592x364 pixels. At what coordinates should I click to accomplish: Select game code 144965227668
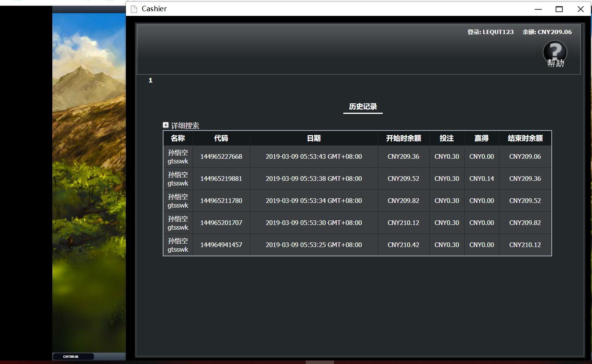point(221,156)
